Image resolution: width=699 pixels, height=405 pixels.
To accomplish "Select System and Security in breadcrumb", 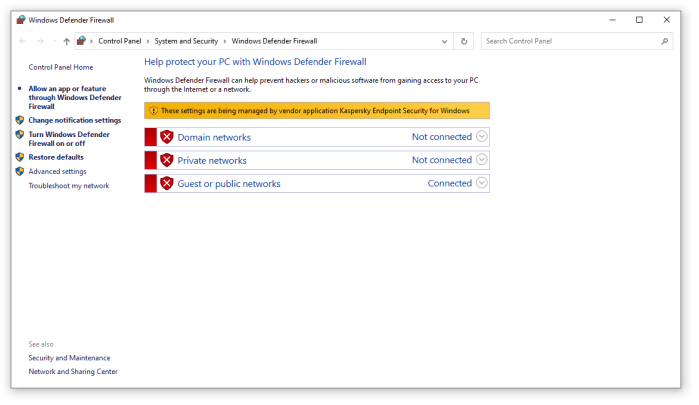I will pyautogui.click(x=185, y=41).
